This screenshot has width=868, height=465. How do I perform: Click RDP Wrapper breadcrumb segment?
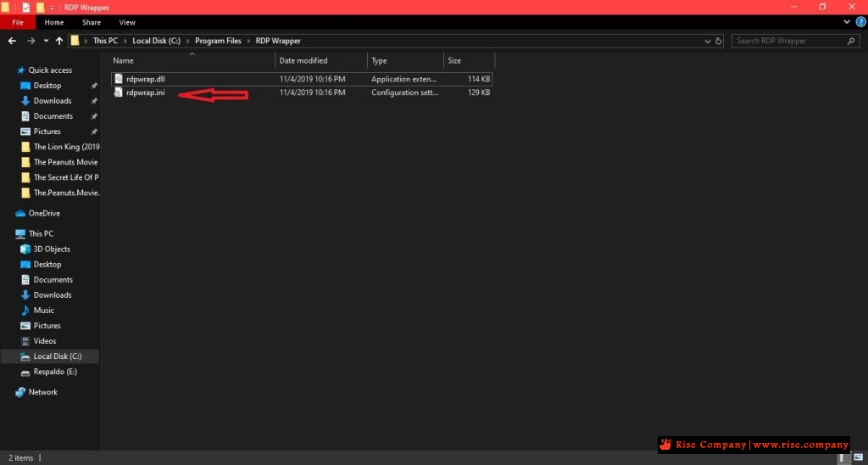click(x=278, y=41)
